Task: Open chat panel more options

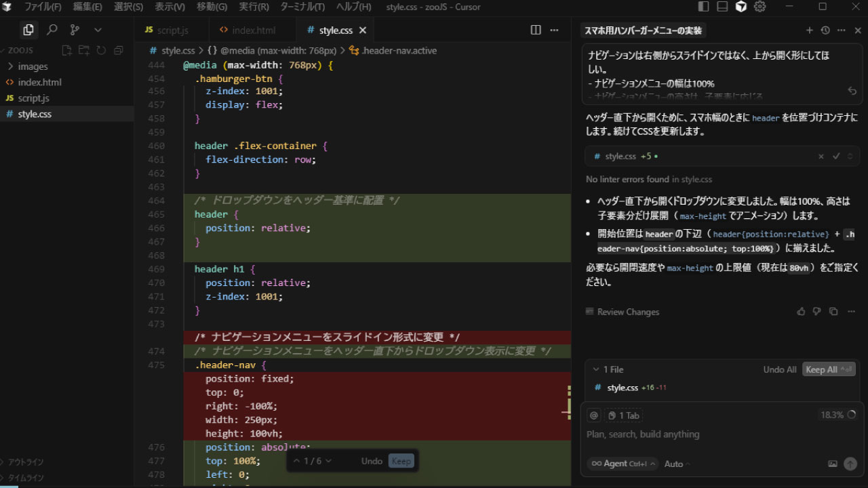Action: (x=842, y=30)
